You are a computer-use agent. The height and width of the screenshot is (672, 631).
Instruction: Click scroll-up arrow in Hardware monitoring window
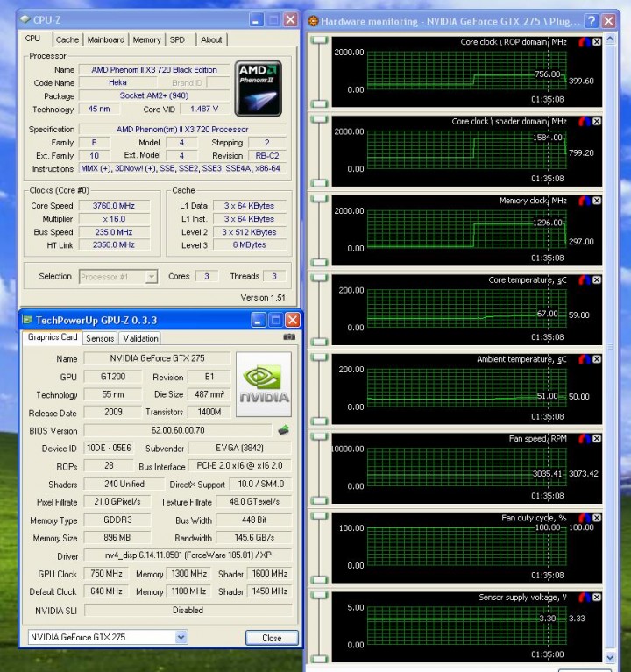(x=610, y=39)
